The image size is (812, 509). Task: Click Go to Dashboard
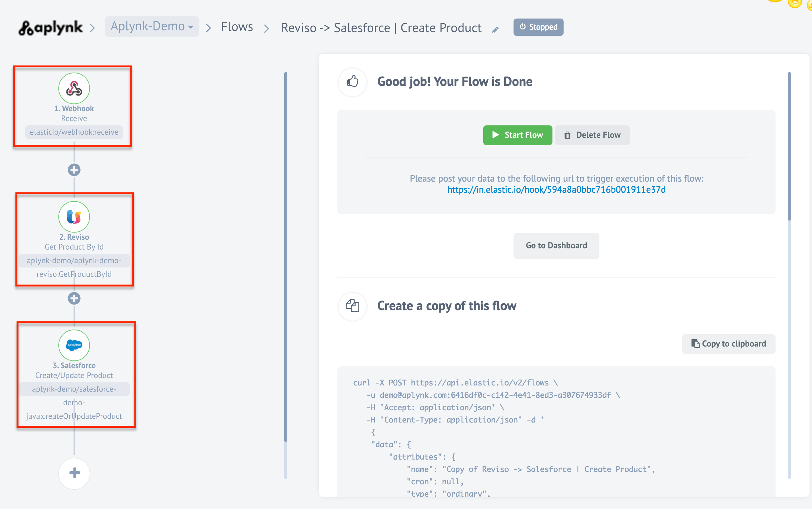point(556,246)
